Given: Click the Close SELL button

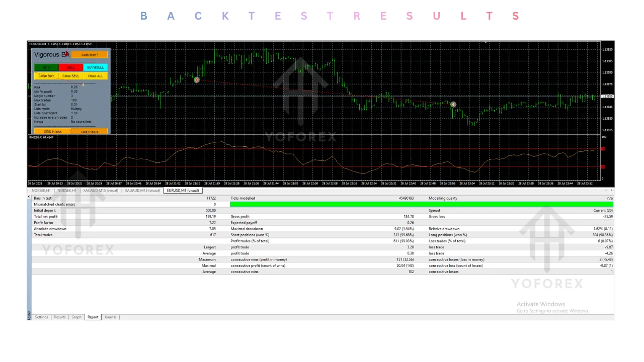Looking at the screenshot, I should (x=71, y=76).
